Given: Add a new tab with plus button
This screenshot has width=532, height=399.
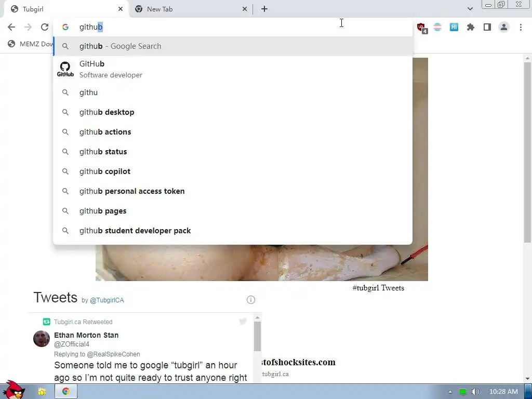Looking at the screenshot, I should pyautogui.click(x=264, y=9).
